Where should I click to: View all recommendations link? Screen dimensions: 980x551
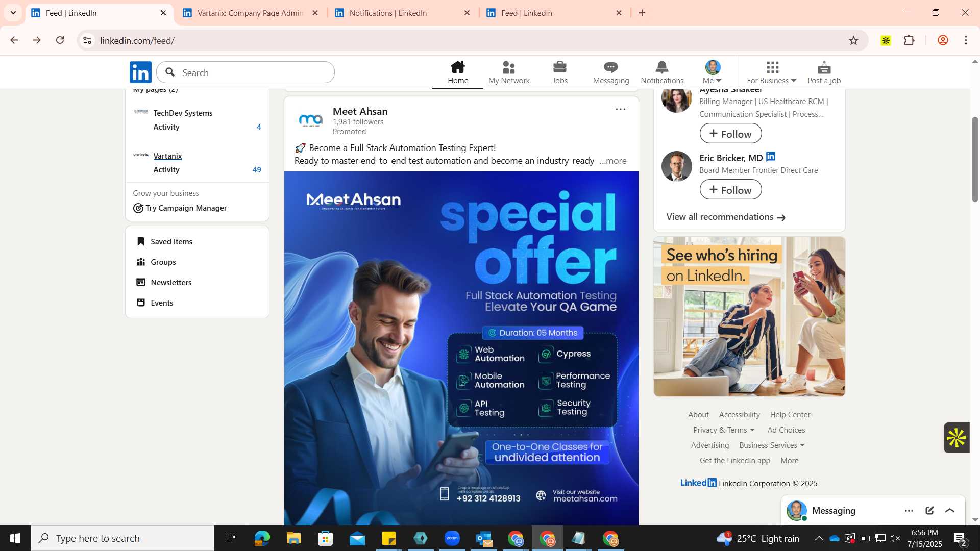[725, 217]
